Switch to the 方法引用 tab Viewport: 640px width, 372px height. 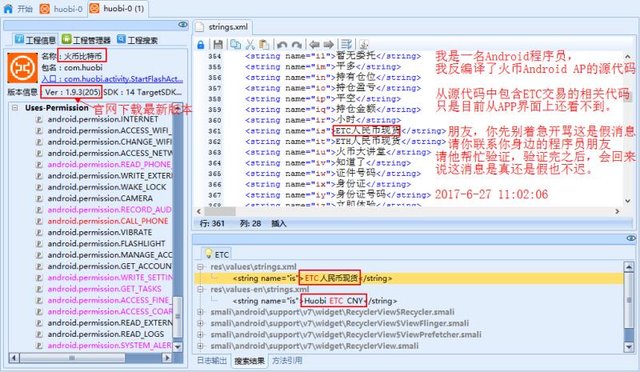tap(287, 361)
